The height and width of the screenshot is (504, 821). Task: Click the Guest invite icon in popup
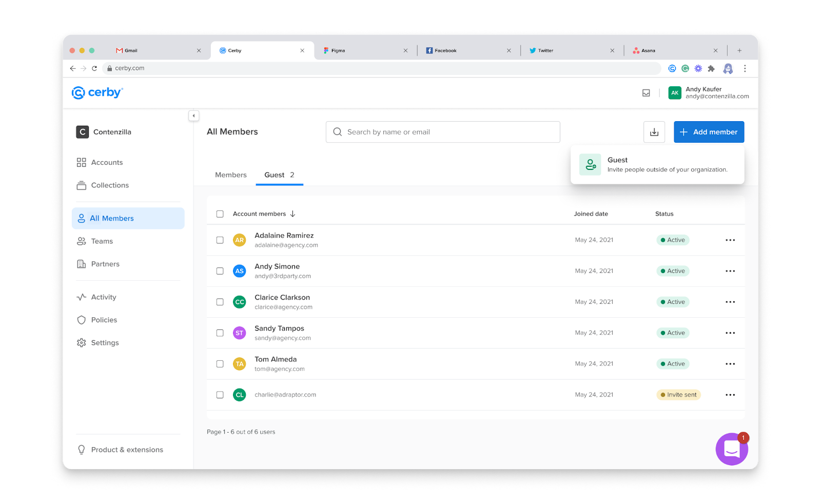pyautogui.click(x=590, y=165)
